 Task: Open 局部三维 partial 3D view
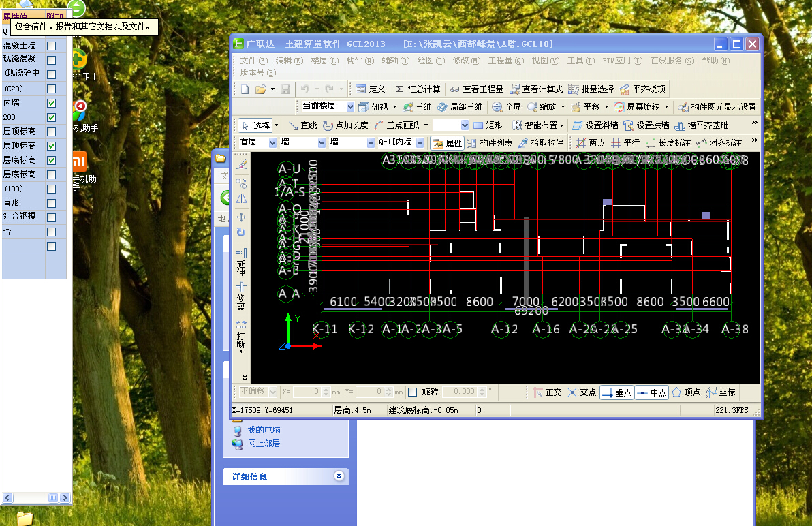[460, 107]
